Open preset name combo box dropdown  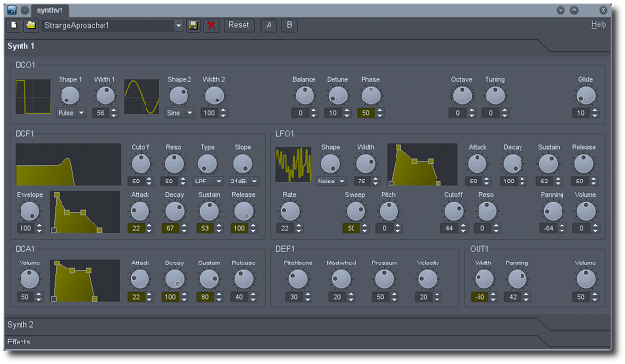[x=178, y=26]
